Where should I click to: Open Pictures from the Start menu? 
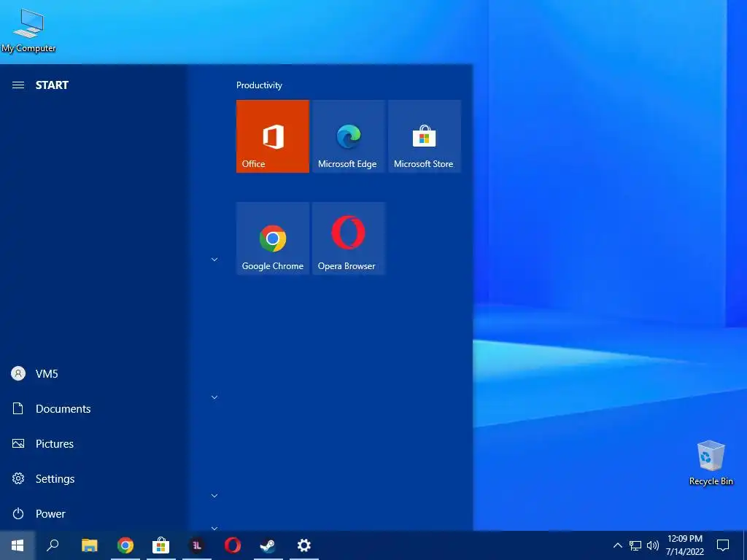point(93,444)
